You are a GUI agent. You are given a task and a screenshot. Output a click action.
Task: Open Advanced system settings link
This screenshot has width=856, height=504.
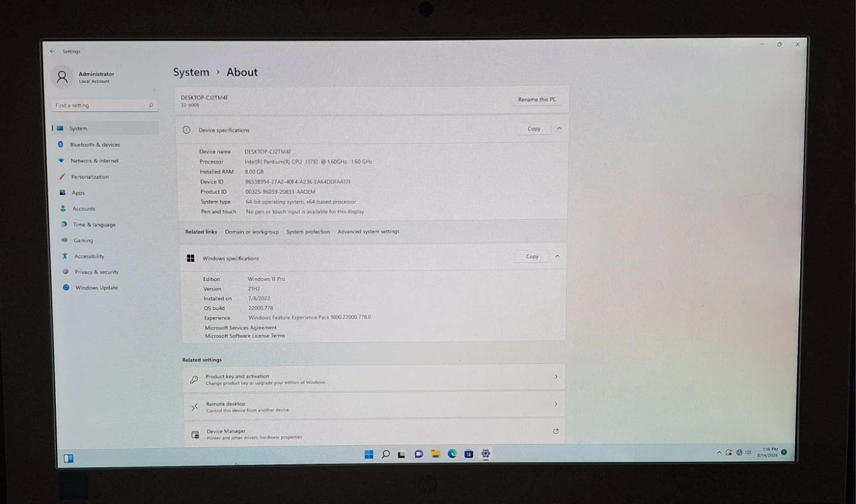tap(369, 231)
